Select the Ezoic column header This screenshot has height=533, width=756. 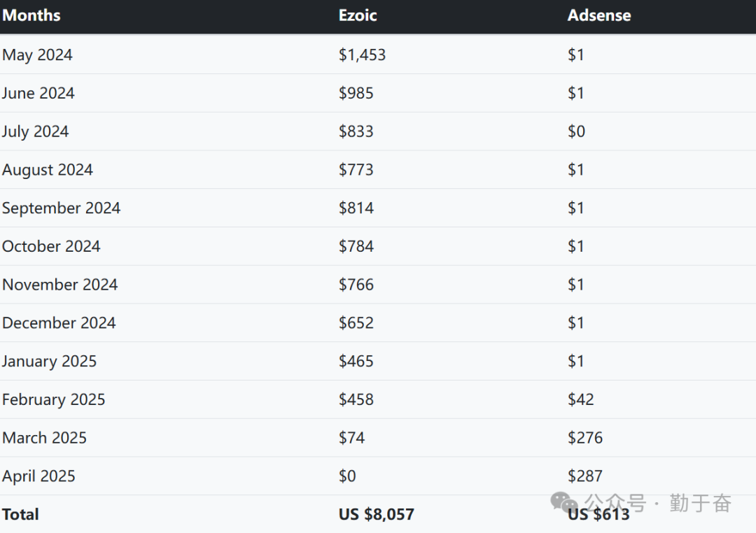[358, 15]
